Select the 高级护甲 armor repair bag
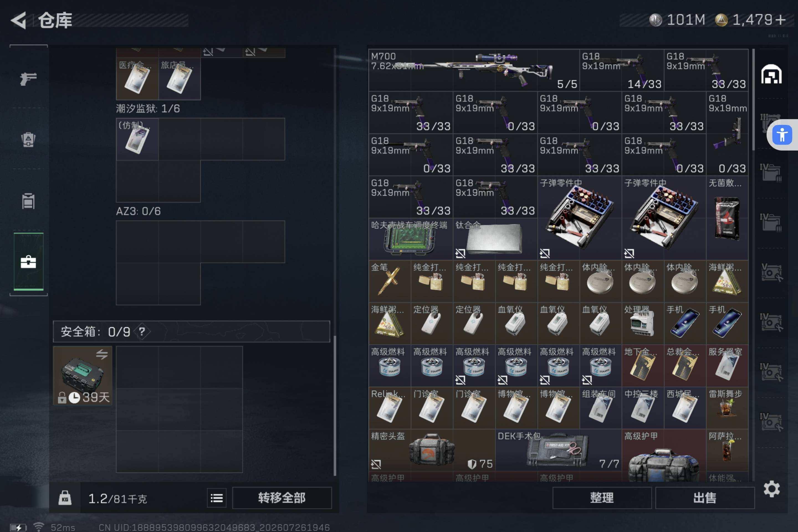Viewport: 798px width, 532px height. click(664, 455)
